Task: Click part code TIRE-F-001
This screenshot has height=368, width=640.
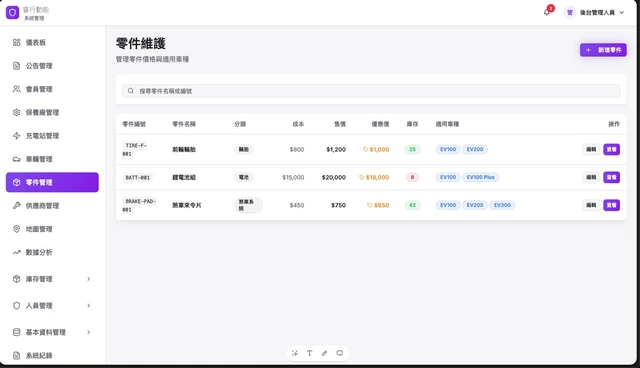Action: coord(136,149)
